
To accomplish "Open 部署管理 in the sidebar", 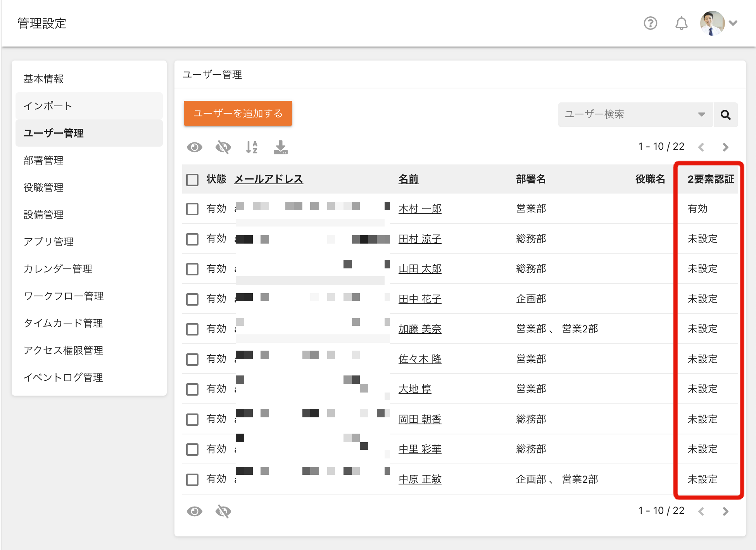I will (89, 160).
